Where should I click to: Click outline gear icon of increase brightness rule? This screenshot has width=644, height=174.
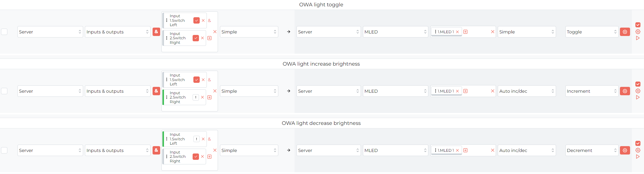pyautogui.click(x=638, y=91)
